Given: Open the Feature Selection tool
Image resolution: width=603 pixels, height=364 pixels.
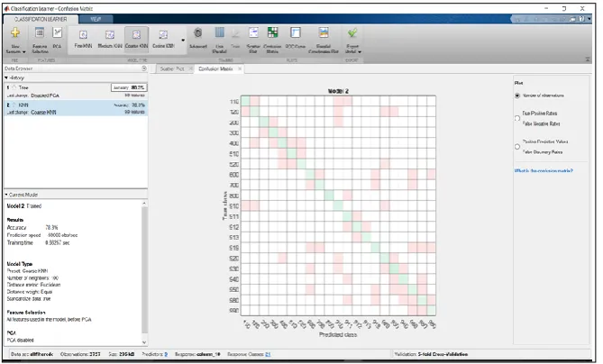Looking at the screenshot, I should [x=40, y=40].
